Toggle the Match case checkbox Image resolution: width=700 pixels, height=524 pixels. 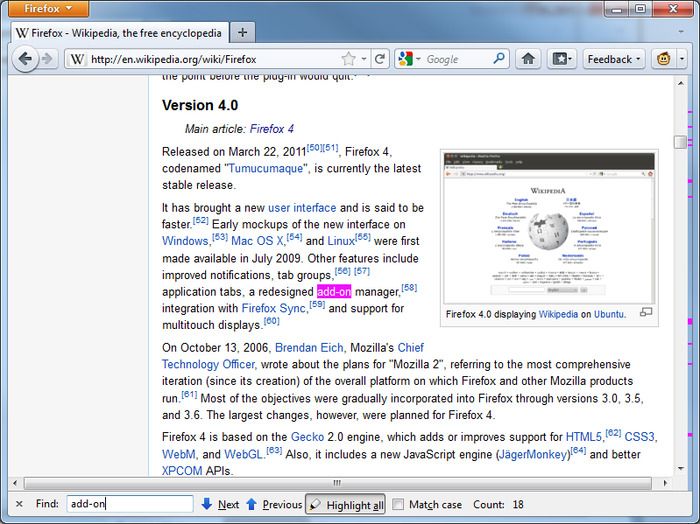pos(398,504)
